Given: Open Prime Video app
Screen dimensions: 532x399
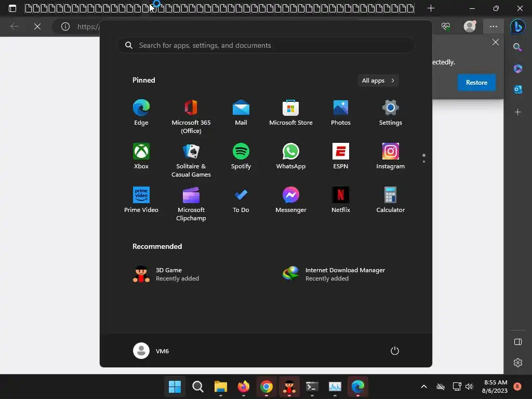Looking at the screenshot, I should click(x=141, y=199).
